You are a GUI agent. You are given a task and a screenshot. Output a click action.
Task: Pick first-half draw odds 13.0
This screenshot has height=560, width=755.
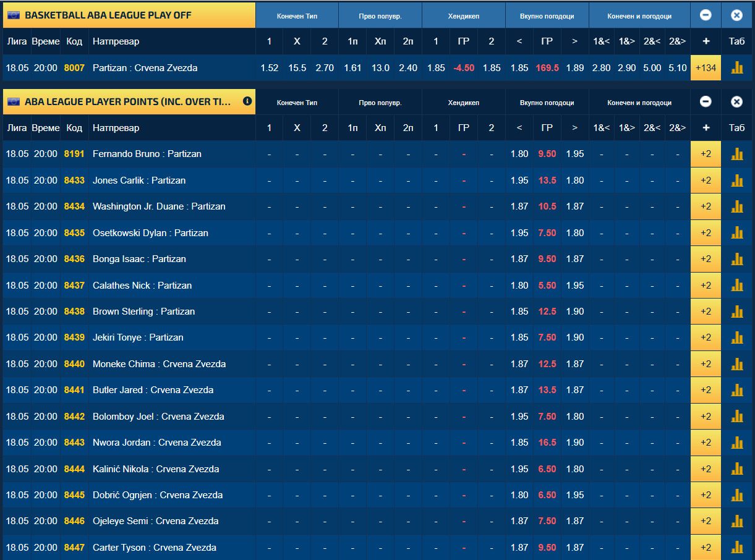coord(380,68)
